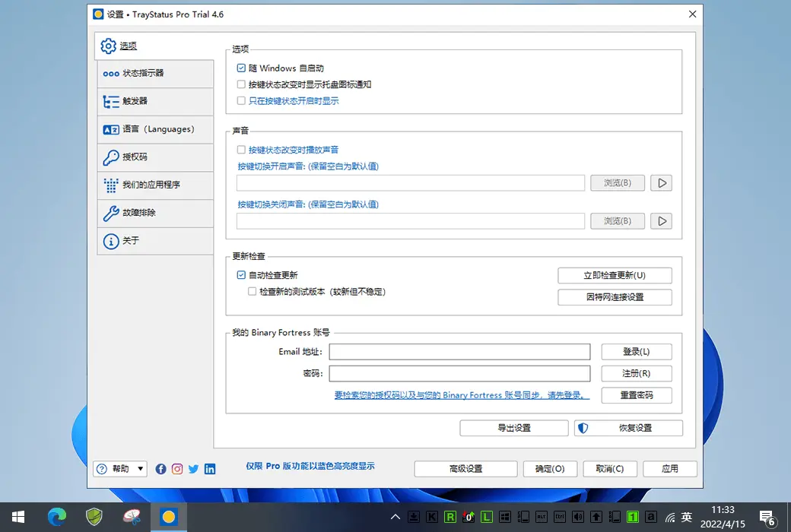Click the green L status tray icon
Viewport: 791px width, 532px height.
(x=486, y=517)
